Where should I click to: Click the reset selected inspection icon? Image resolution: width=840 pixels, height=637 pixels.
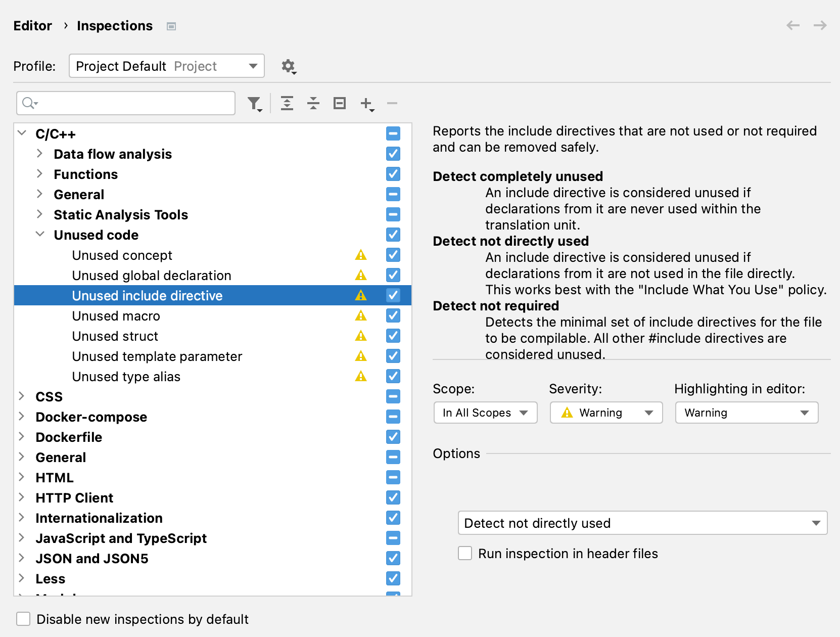pyautogui.click(x=339, y=103)
